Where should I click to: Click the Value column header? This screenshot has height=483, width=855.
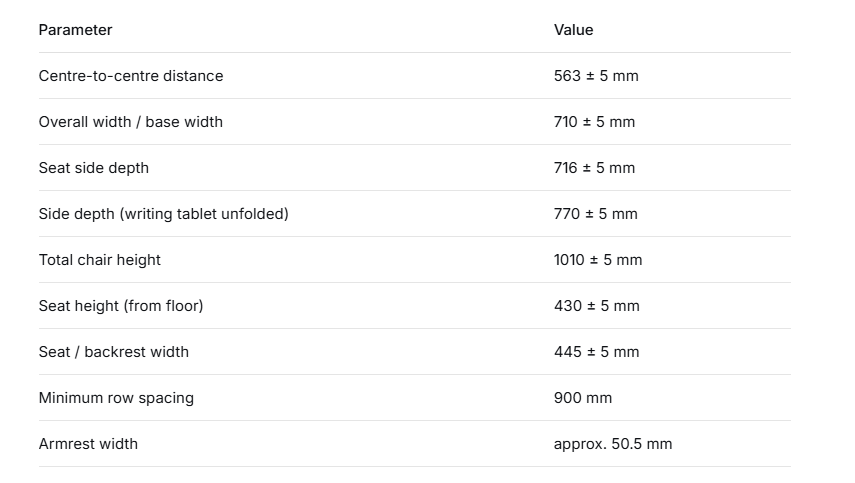(573, 30)
